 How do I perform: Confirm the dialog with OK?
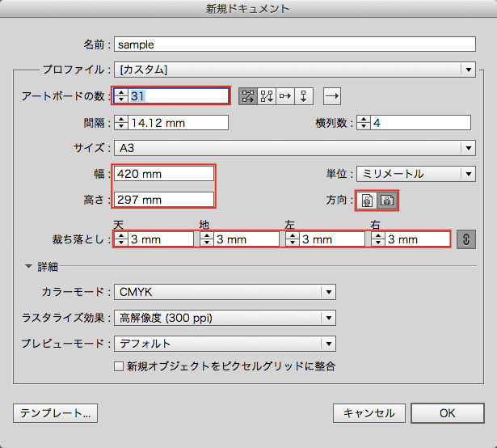(x=447, y=412)
